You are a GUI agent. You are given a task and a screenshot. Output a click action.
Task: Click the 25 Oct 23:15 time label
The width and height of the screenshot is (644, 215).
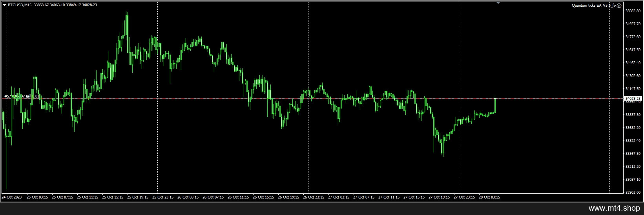point(163,197)
